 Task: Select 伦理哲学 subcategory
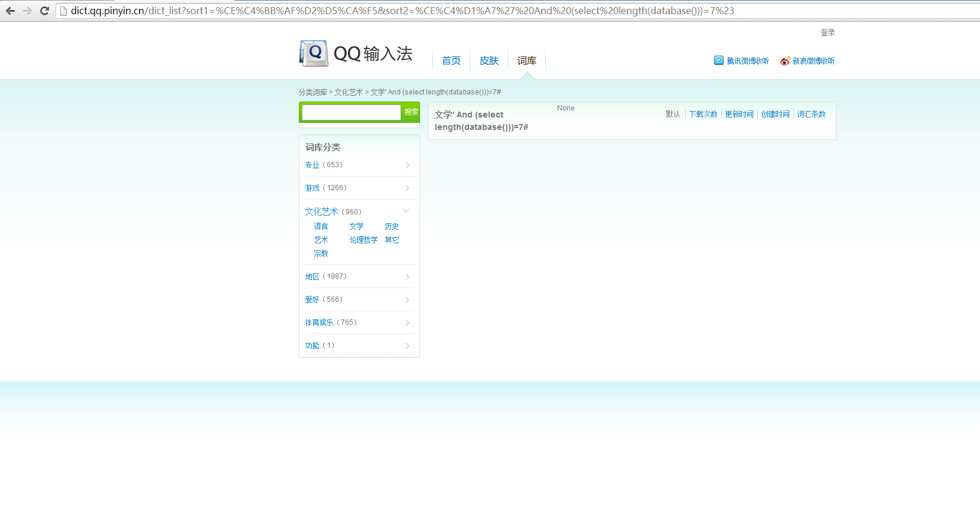[x=363, y=240]
